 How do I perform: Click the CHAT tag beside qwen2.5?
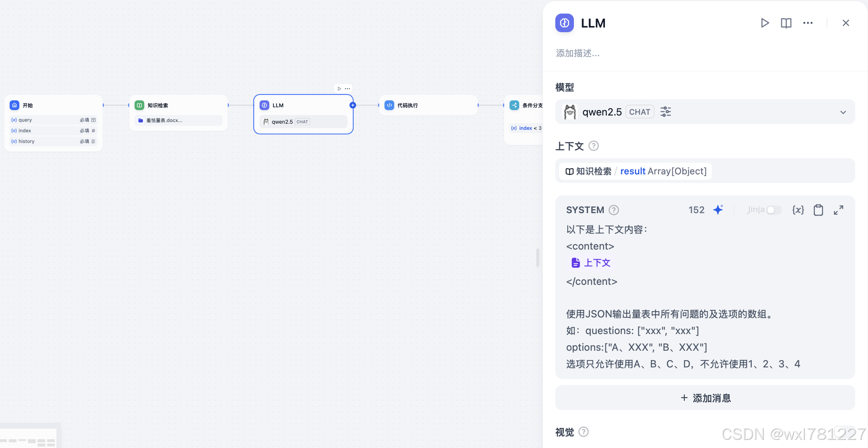click(640, 112)
